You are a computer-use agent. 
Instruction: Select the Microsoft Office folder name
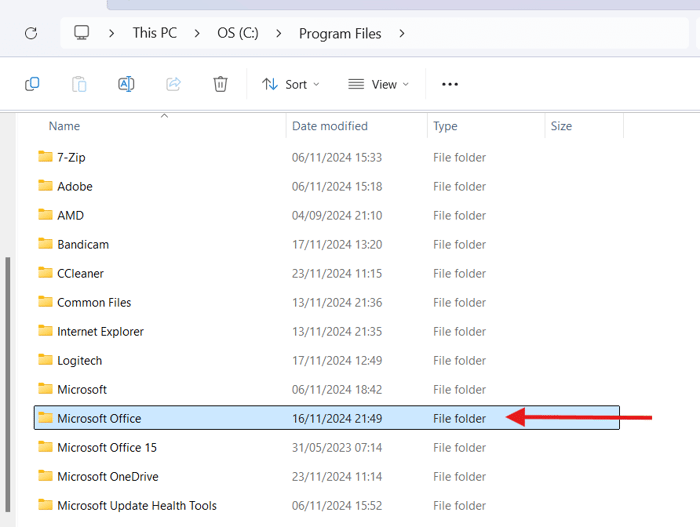[x=99, y=418]
